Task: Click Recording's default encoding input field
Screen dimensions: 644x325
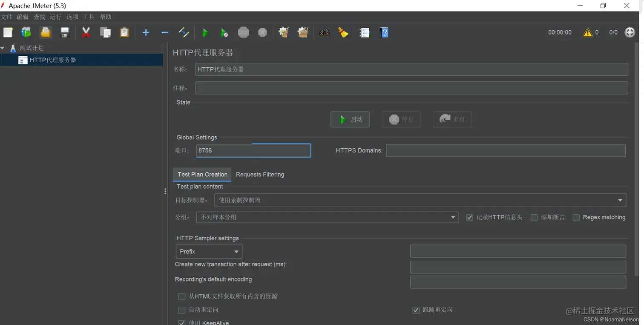Action: (518, 282)
